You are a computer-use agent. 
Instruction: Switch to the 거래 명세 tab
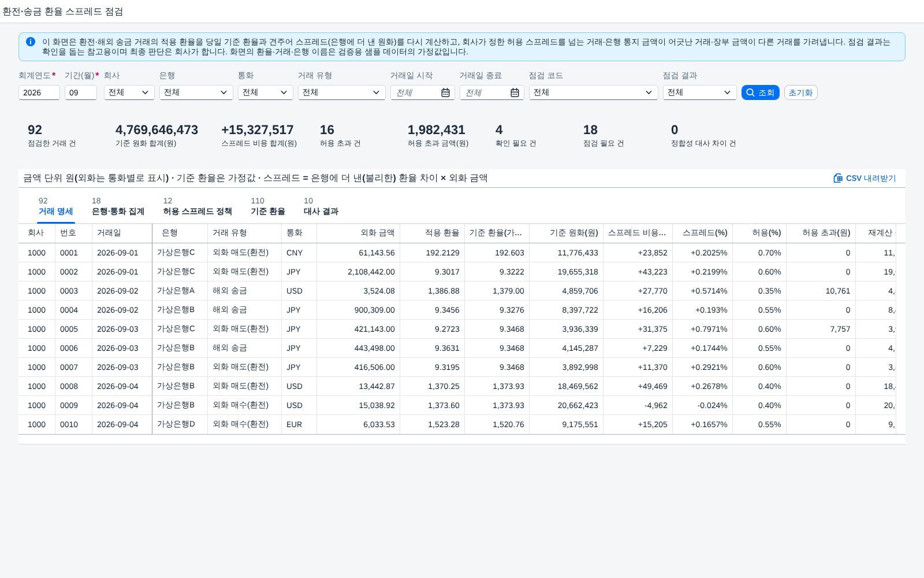point(55,206)
